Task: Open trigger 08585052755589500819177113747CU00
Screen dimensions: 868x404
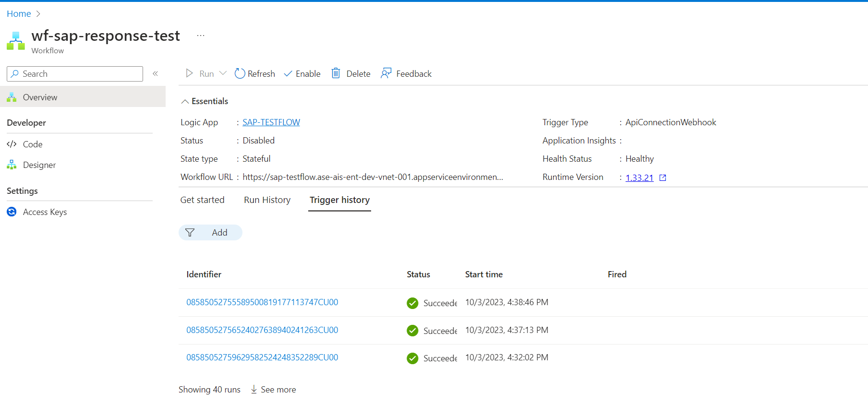Action: pyautogui.click(x=262, y=302)
